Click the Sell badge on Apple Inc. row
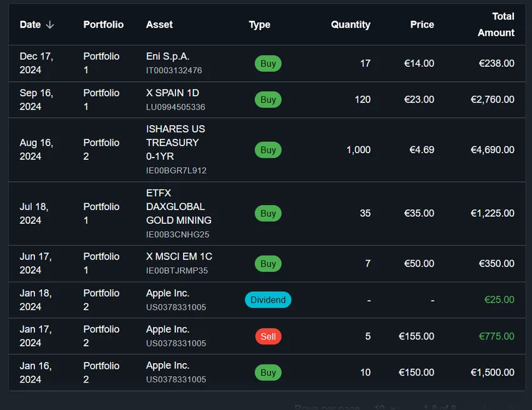 point(268,336)
